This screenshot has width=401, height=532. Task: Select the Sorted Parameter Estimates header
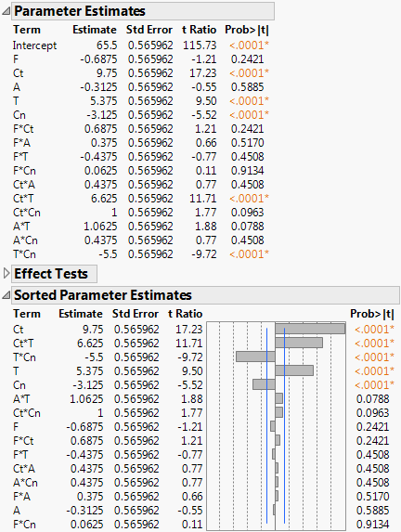[205, 295]
